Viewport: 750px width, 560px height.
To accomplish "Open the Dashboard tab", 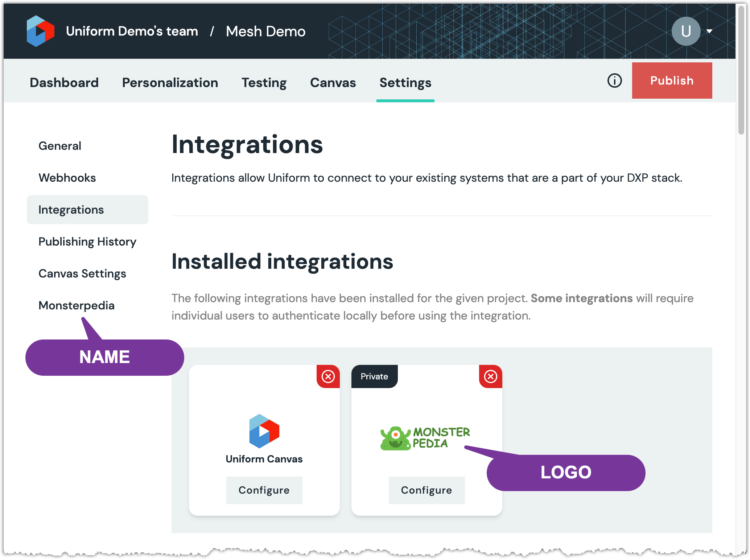I will (x=64, y=83).
